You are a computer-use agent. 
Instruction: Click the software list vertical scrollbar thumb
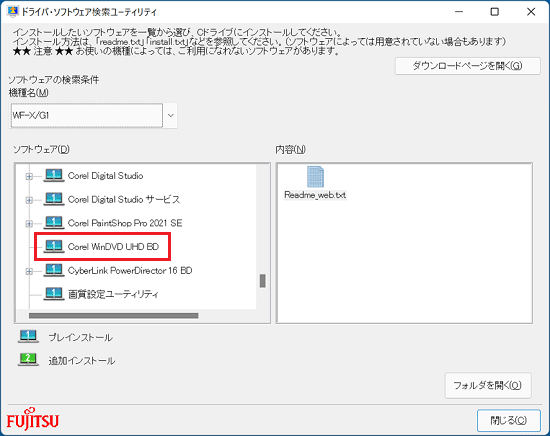pos(262,281)
